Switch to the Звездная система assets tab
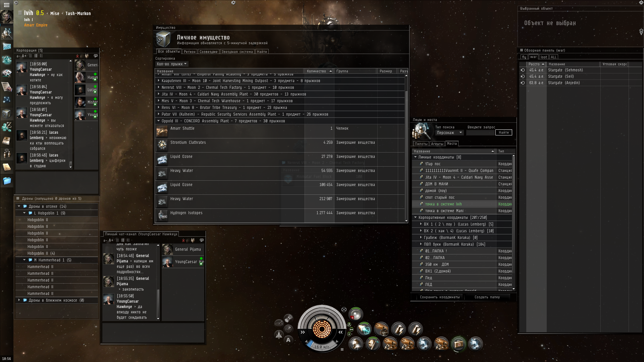This screenshot has height=362, width=644. point(237,52)
